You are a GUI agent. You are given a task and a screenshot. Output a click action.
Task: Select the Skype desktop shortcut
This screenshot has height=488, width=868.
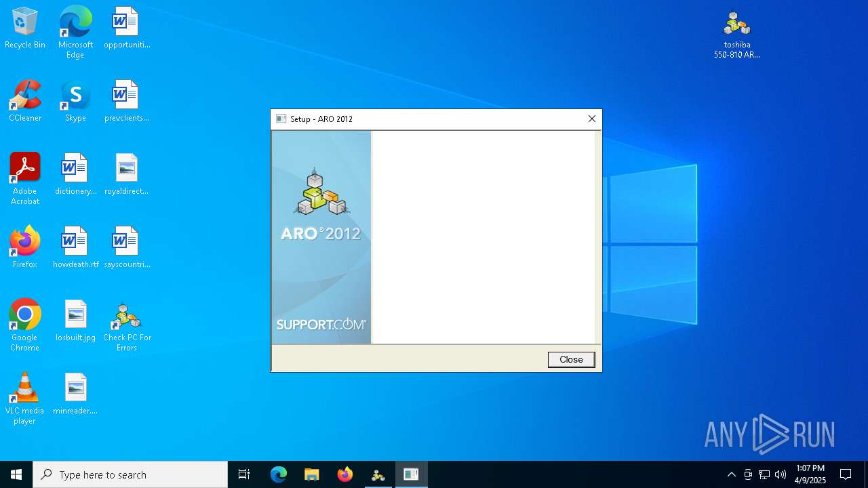75,102
